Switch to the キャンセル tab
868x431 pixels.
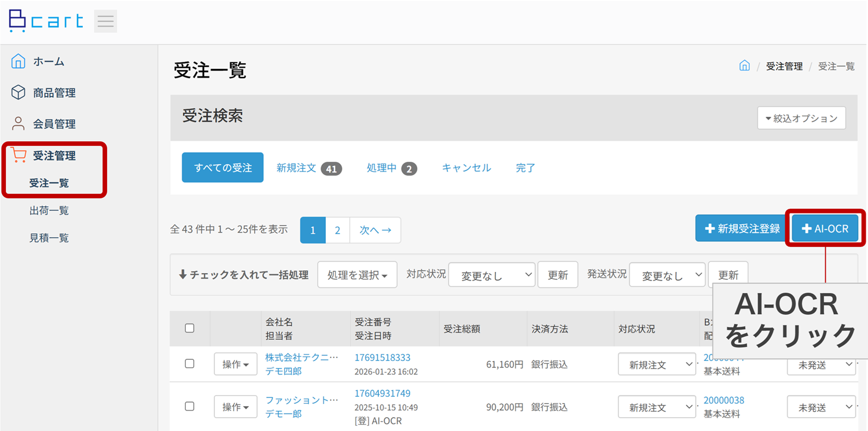(x=466, y=168)
